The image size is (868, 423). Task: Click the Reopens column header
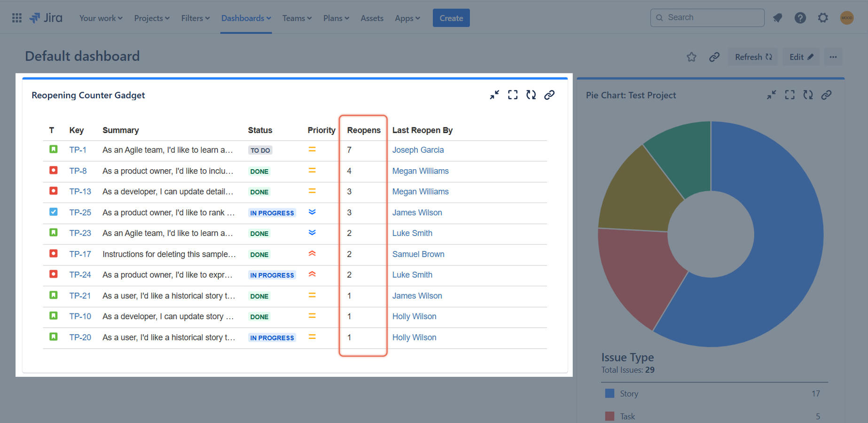(x=364, y=130)
